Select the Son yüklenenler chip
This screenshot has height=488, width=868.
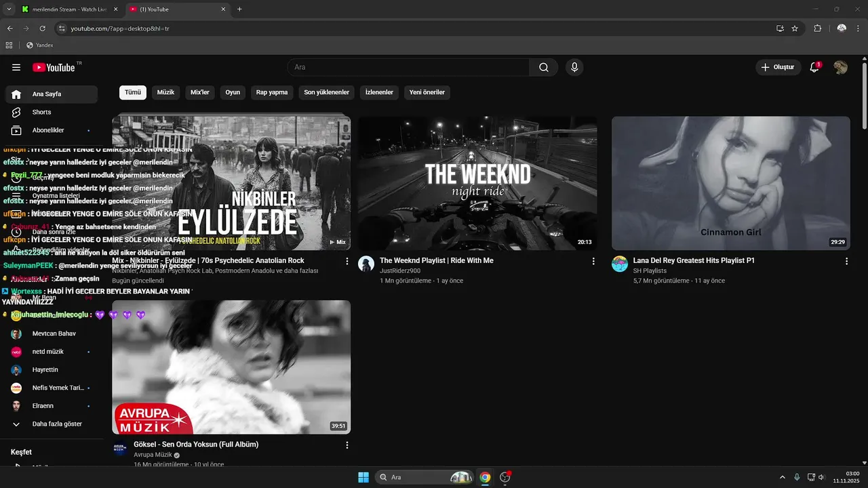point(326,92)
